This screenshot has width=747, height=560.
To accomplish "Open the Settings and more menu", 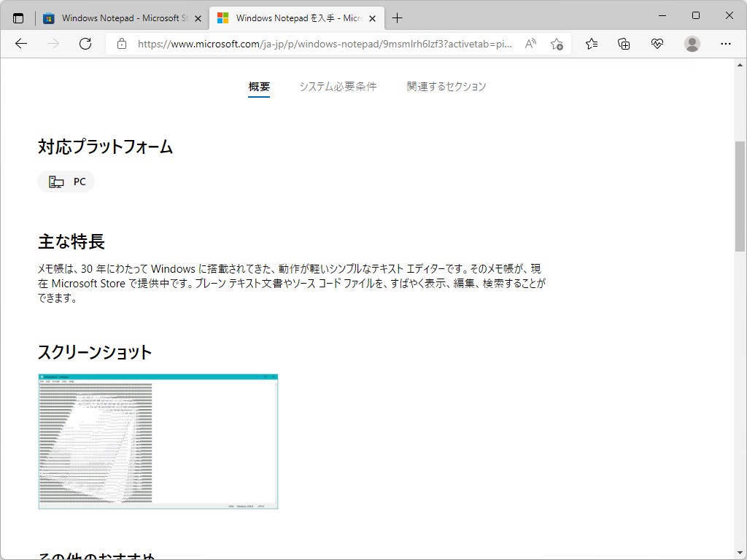I will [x=727, y=44].
